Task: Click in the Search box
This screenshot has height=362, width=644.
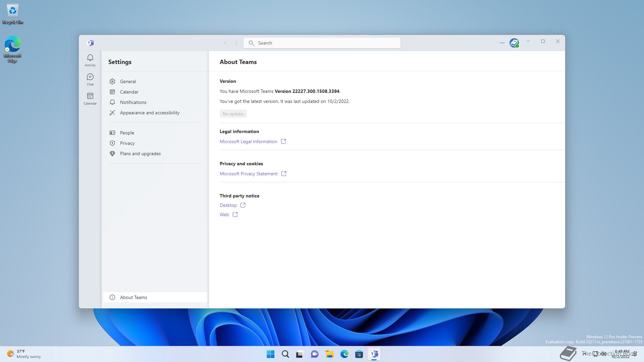Action: [x=322, y=43]
